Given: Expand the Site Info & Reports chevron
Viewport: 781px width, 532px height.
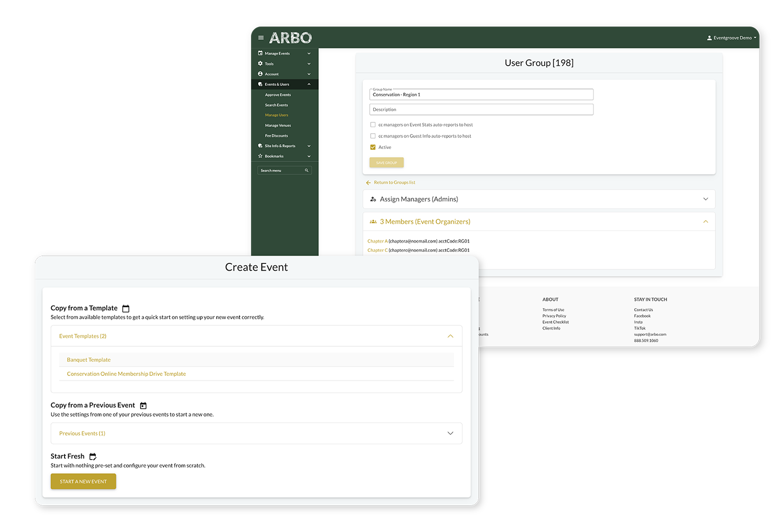Looking at the screenshot, I should 309,146.
